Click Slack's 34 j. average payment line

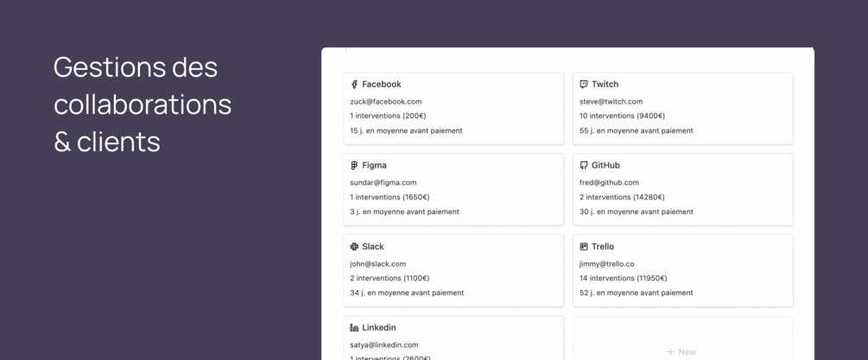[x=406, y=294]
